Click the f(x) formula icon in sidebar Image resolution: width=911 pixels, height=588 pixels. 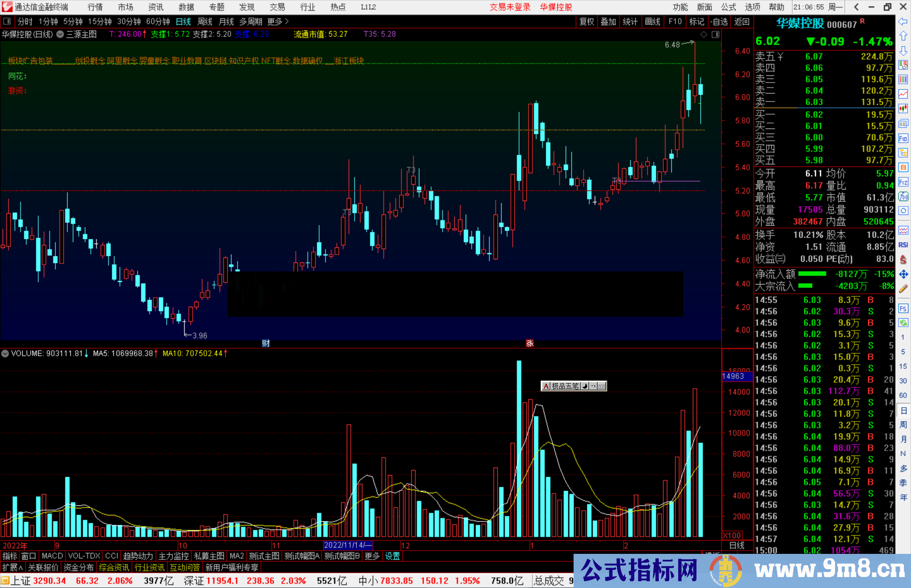903,197
